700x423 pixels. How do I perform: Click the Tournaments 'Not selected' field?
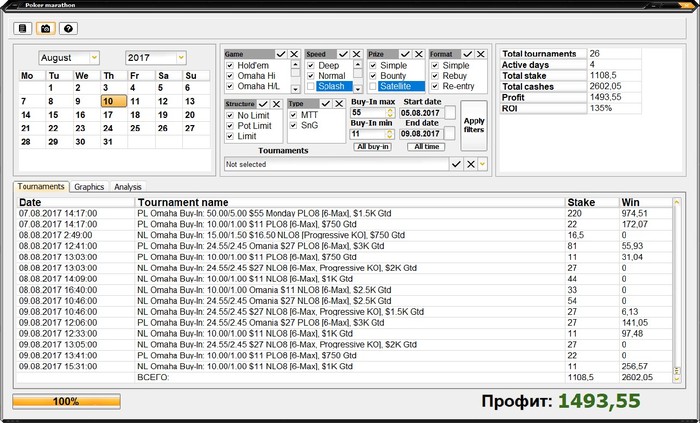(337, 164)
